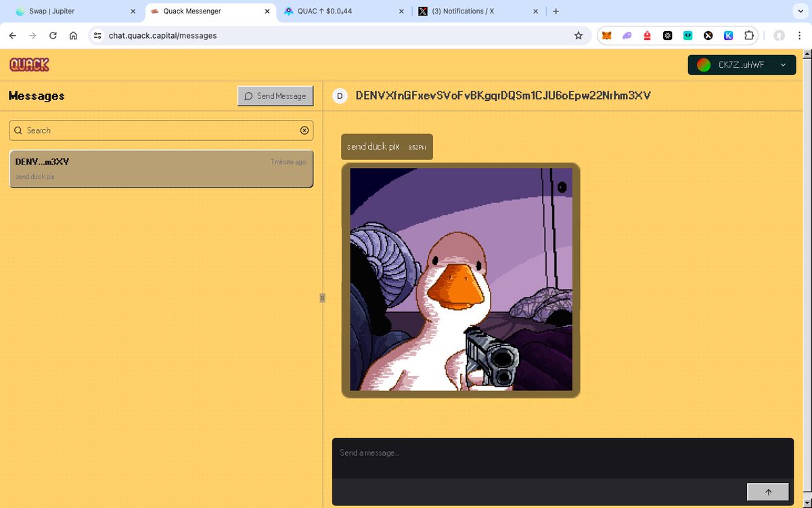
Task: Click the Messages heading
Action: pyautogui.click(x=37, y=96)
